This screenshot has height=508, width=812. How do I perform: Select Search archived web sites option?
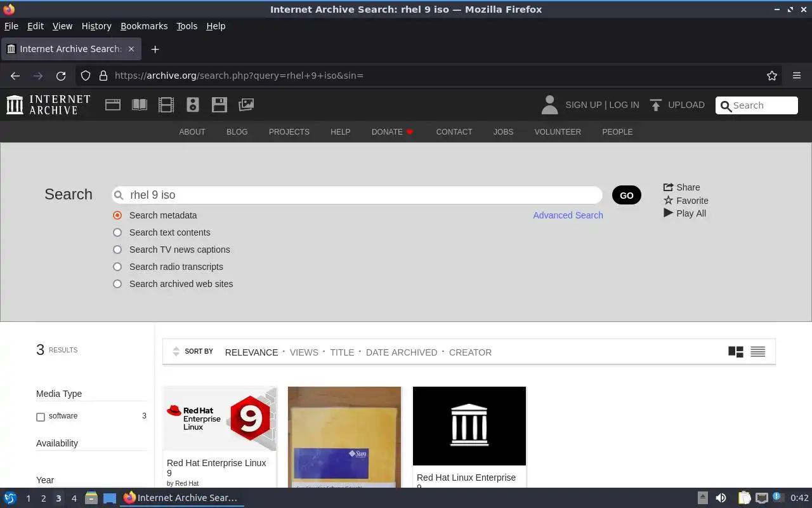pos(117,284)
